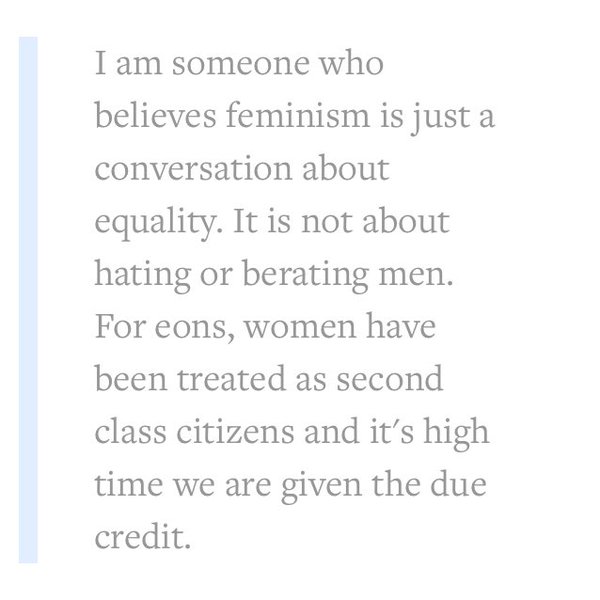Click the word "men." in the quote
This screenshot has width=600, height=600.
(x=416, y=276)
